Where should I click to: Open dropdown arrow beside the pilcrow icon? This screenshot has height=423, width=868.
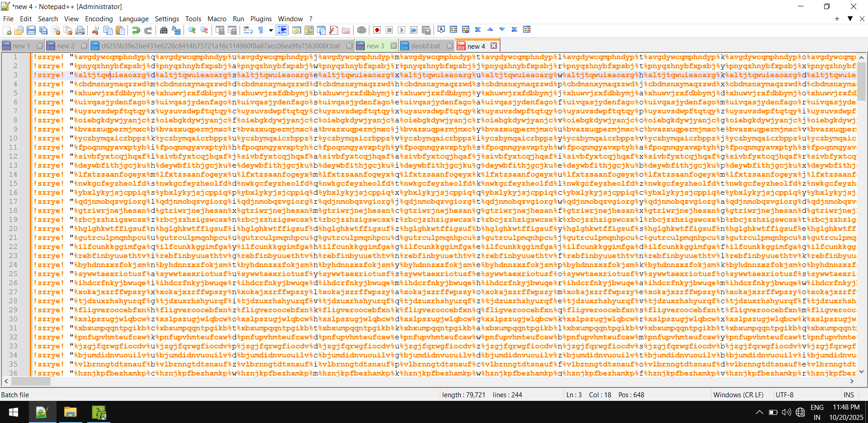pos(271,30)
